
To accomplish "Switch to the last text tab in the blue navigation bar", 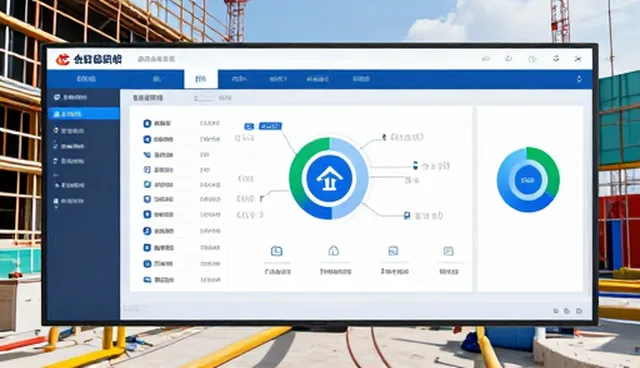I will coord(361,79).
